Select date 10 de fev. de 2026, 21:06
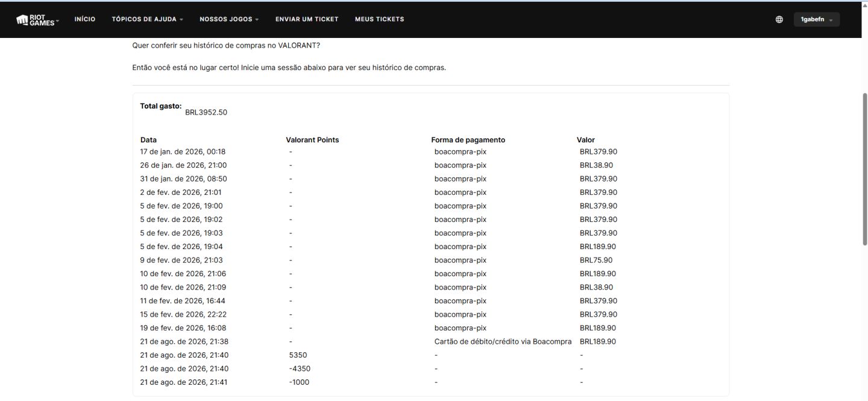Image resolution: width=868 pixels, height=401 pixels. pyautogui.click(x=183, y=274)
